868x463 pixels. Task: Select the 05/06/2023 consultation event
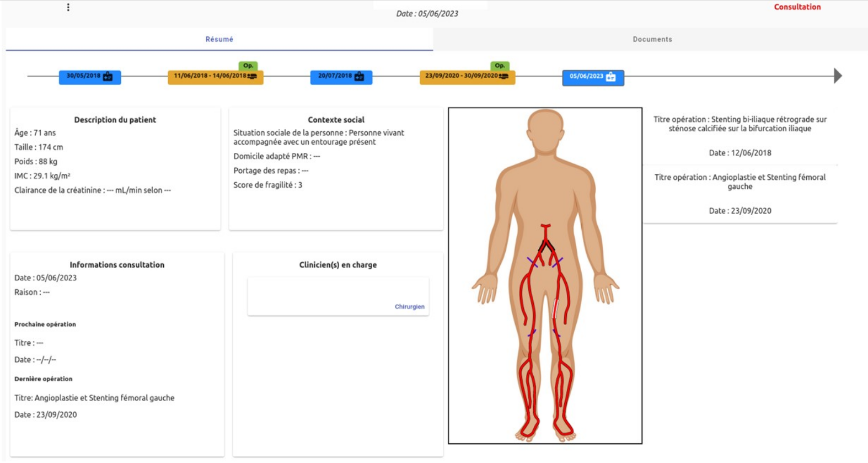pyautogui.click(x=593, y=77)
